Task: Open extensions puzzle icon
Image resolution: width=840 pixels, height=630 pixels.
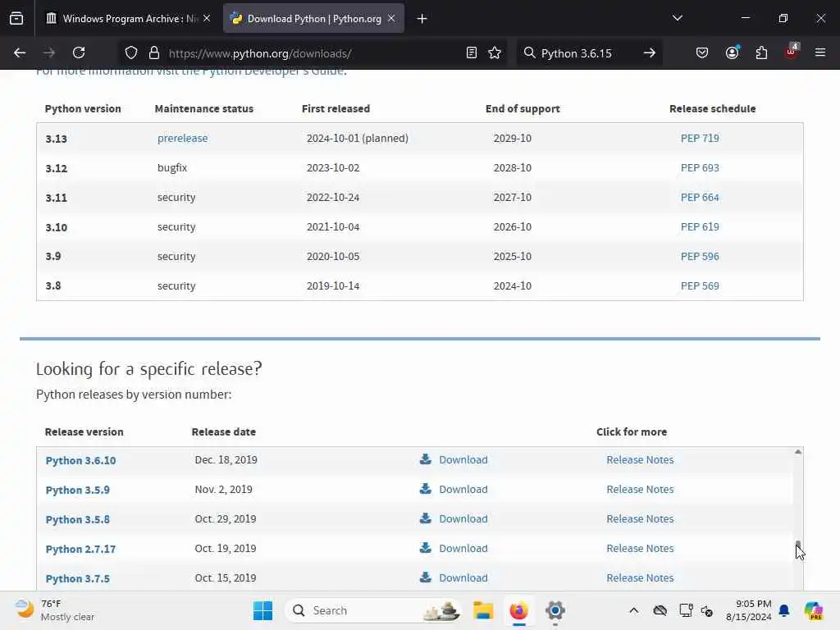Action: [761, 53]
